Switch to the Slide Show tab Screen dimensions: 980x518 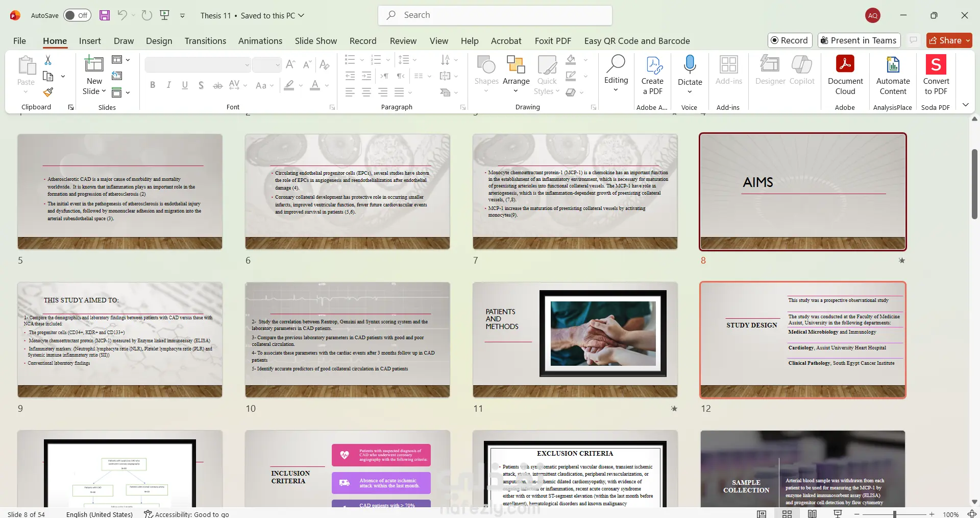(x=315, y=41)
